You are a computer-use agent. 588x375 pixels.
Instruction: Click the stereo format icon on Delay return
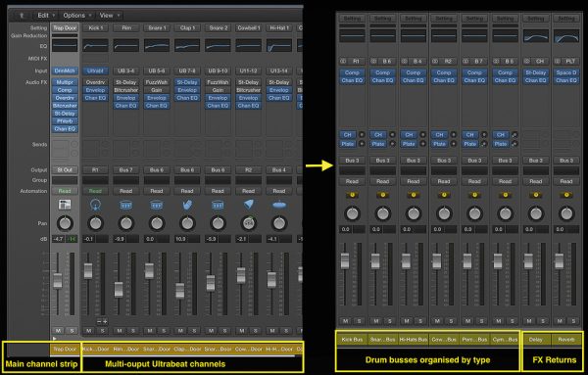[x=527, y=61]
